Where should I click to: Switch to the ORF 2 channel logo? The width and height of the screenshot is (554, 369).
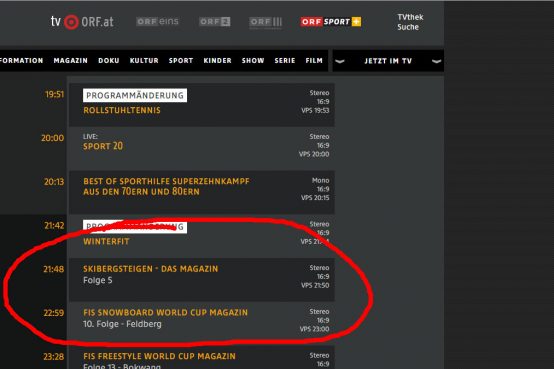click(215, 22)
